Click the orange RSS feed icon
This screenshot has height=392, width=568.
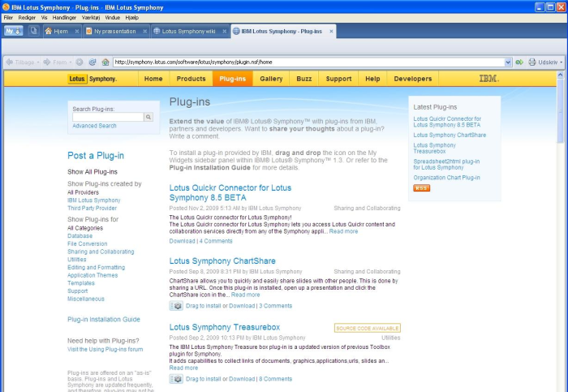coord(421,188)
